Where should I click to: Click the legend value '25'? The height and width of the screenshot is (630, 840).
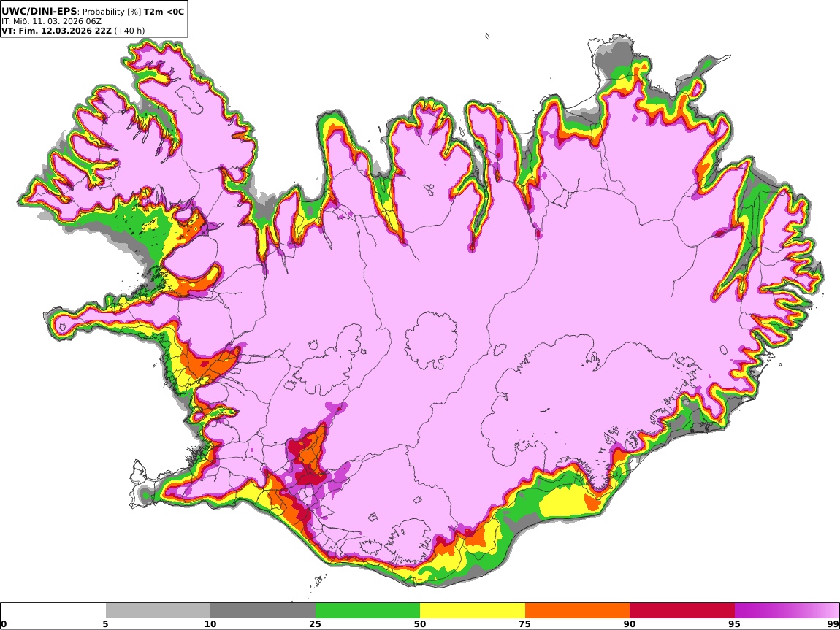click(x=315, y=624)
